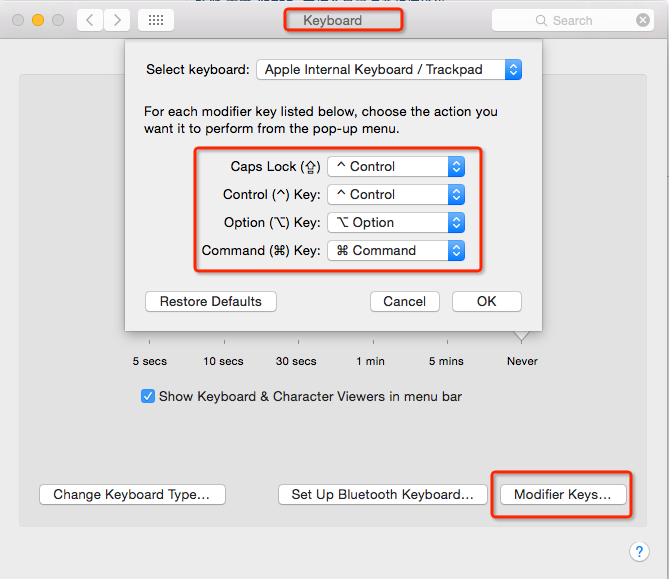
Task: Click the '5 mins' slider label
Action: click(x=446, y=361)
